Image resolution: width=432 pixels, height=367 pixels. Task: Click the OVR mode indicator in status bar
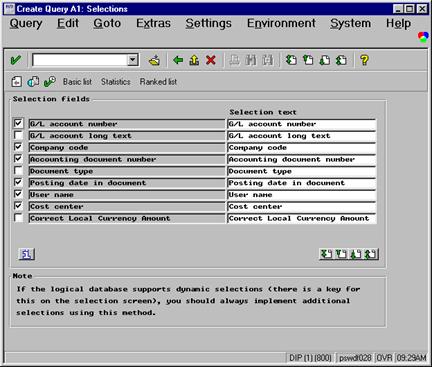[x=384, y=358]
